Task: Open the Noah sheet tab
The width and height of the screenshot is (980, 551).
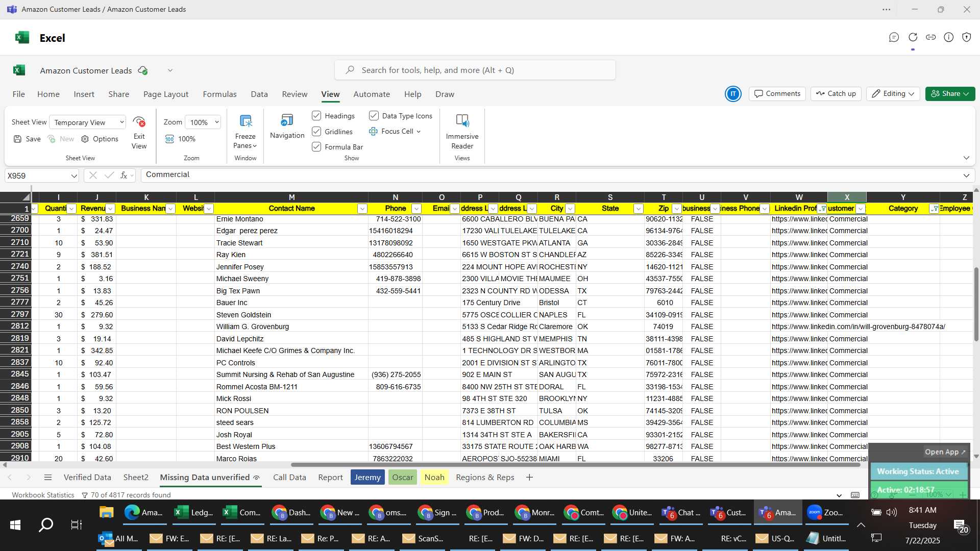Action: click(434, 478)
